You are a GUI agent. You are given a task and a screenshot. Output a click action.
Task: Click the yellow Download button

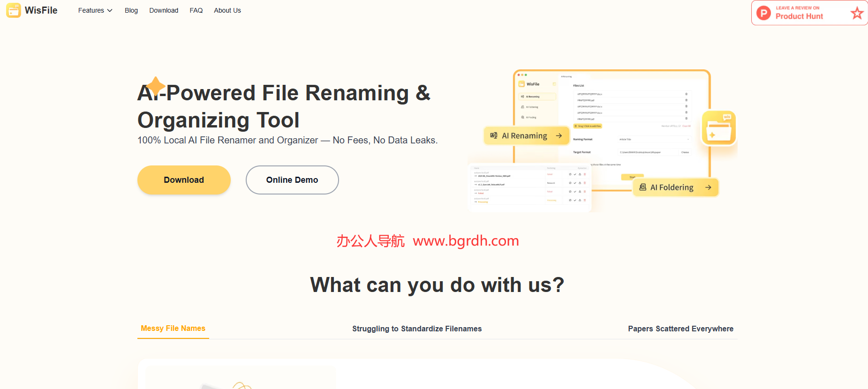(x=184, y=180)
